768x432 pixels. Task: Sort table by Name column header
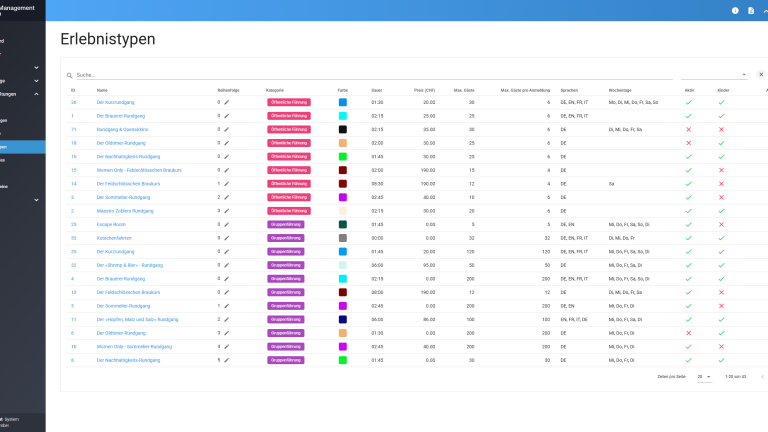102,90
